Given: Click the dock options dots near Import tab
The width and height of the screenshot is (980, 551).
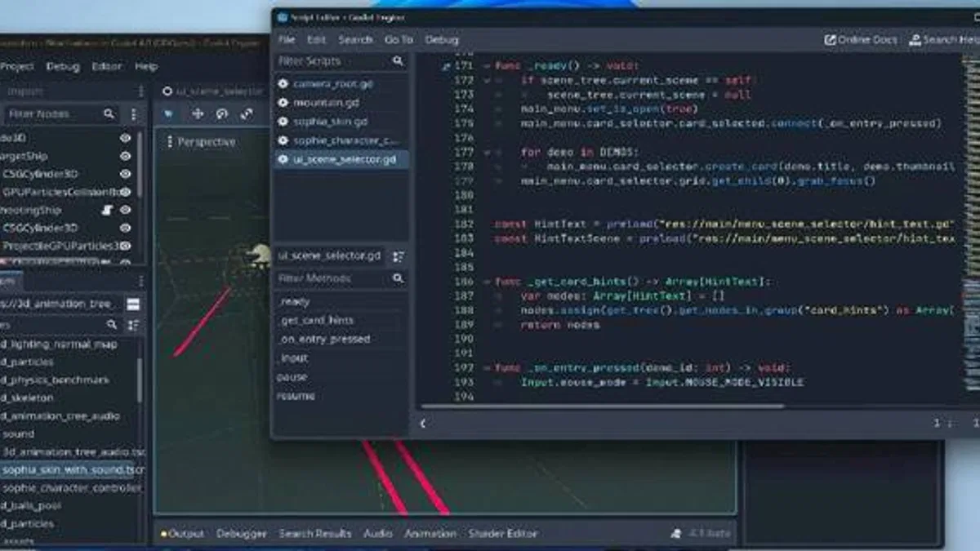Looking at the screenshot, I should click(x=142, y=91).
